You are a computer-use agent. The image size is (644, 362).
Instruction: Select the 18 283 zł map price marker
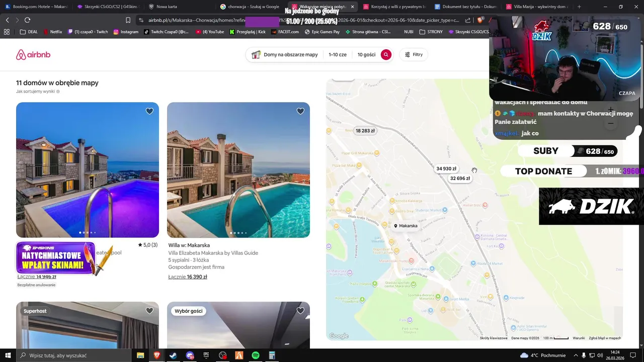coord(365,131)
